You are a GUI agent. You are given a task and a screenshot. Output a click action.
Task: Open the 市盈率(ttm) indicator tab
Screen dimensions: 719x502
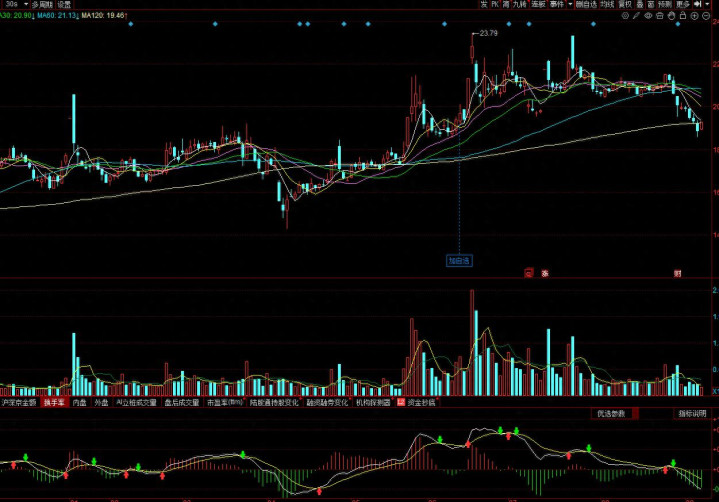tap(225, 403)
